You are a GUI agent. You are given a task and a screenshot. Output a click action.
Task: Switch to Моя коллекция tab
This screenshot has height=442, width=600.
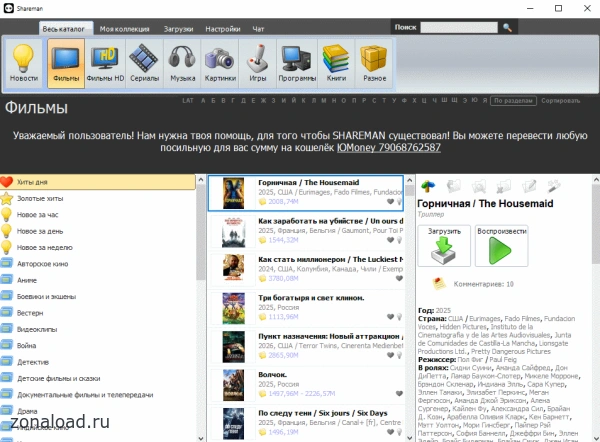click(x=124, y=29)
